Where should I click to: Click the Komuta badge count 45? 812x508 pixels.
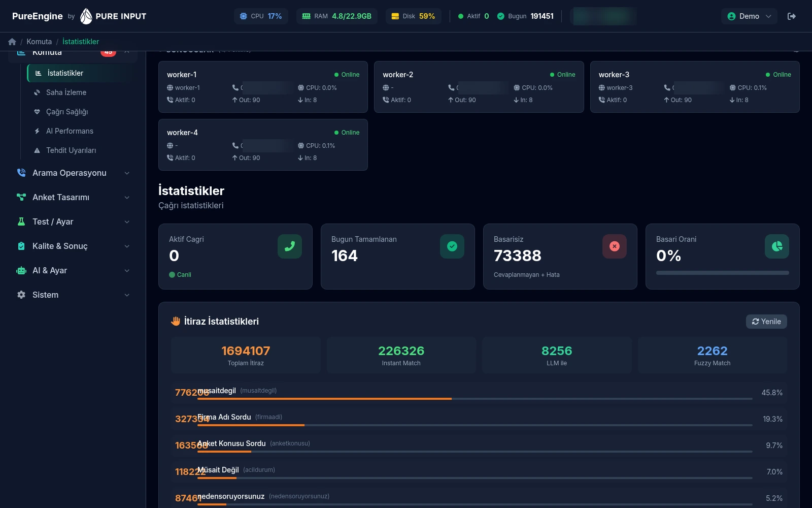[108, 52]
